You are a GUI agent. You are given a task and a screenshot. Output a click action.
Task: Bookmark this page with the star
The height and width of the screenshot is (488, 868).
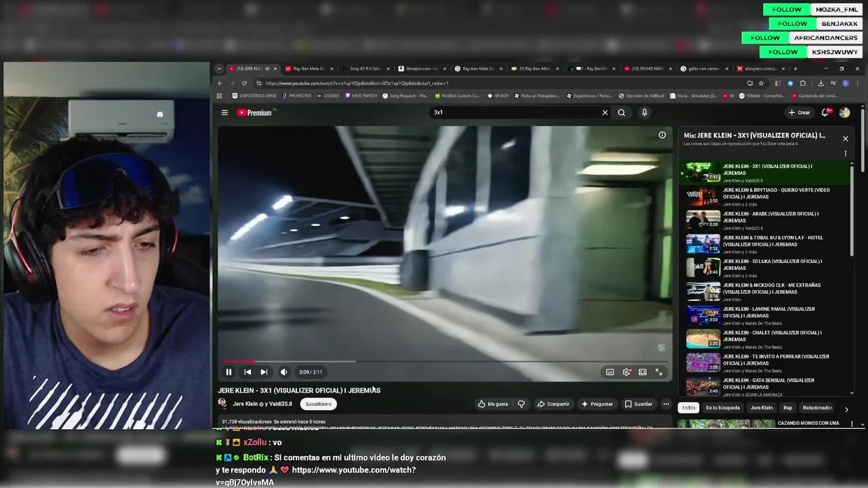(x=761, y=83)
